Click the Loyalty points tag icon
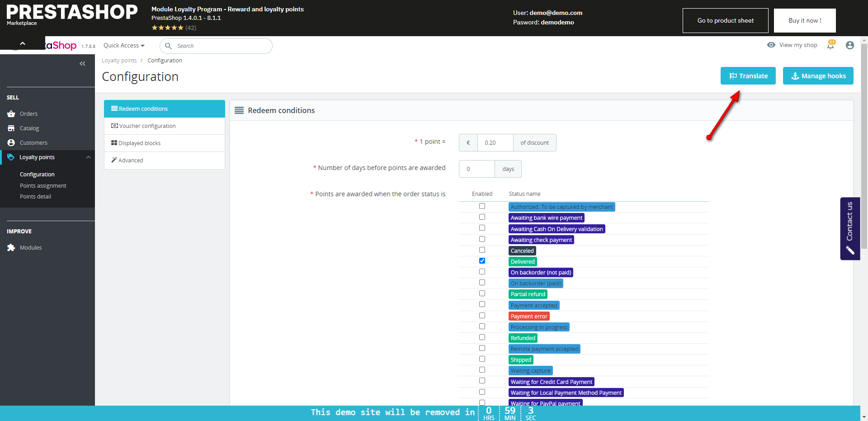868x421 pixels. point(11,157)
